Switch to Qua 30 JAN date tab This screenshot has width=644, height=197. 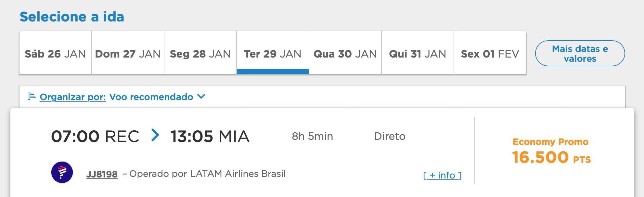345,53
